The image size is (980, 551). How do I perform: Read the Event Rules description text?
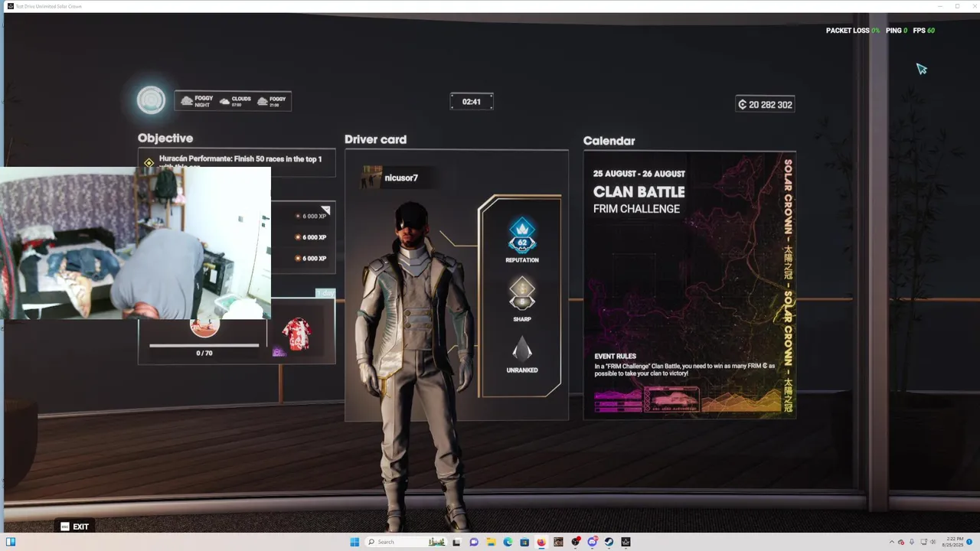[x=684, y=369]
